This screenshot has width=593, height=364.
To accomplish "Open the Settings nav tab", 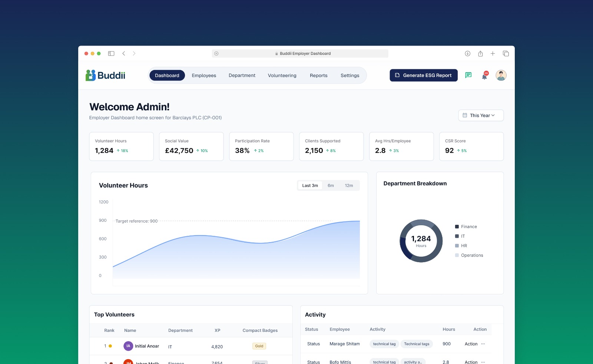I will pyautogui.click(x=350, y=75).
